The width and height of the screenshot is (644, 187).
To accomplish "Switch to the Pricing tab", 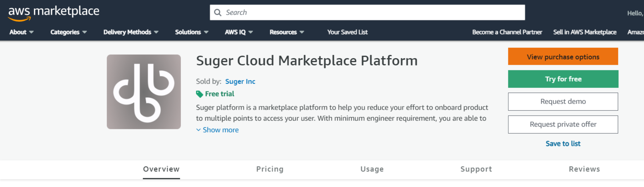I will point(270,169).
